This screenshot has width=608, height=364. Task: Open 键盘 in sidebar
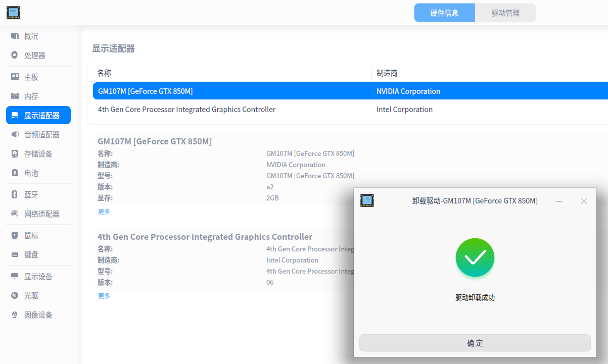pos(38,254)
